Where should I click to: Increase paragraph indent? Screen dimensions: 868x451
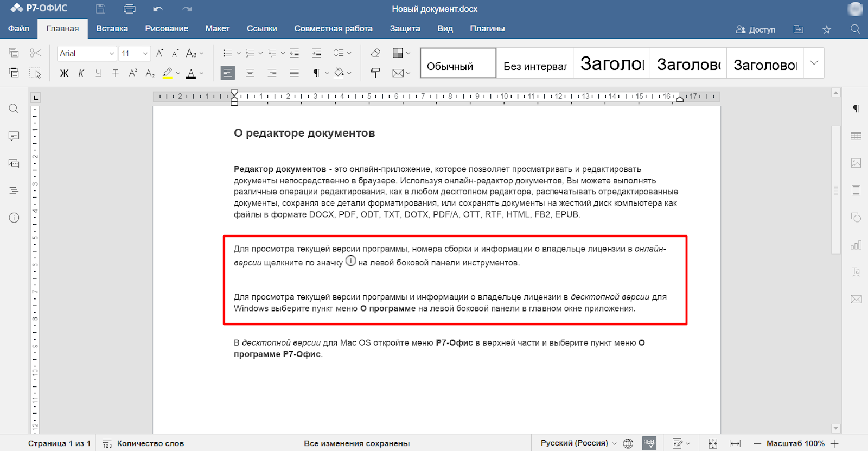[x=316, y=53]
